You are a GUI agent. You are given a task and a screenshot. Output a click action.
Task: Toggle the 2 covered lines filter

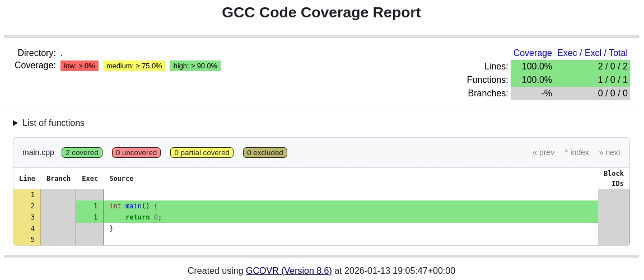82,153
